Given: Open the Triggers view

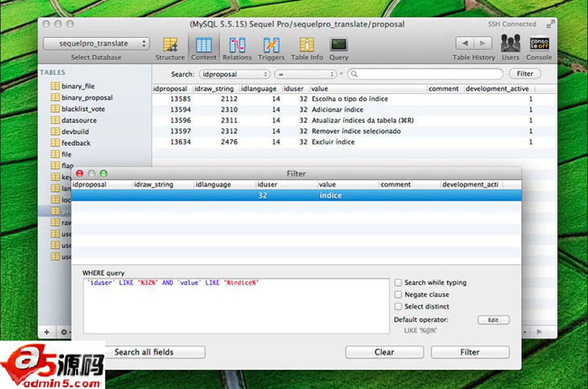Looking at the screenshot, I should 271,49.
